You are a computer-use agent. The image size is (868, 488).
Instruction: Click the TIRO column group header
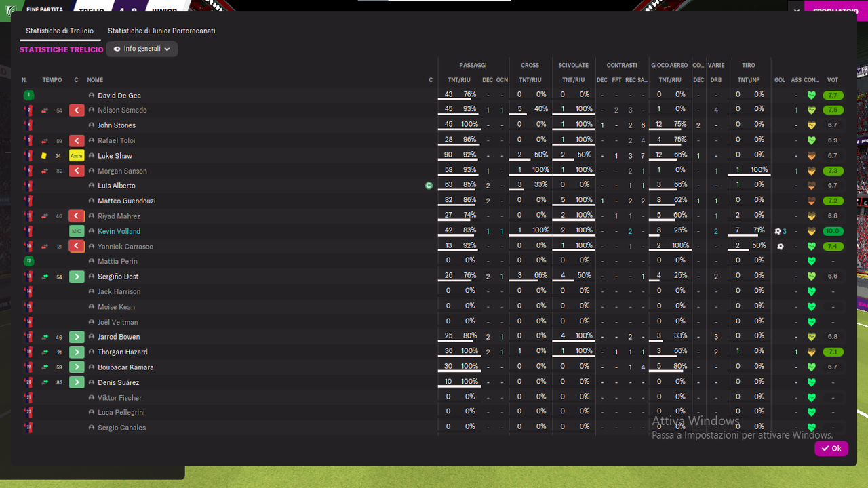749,65
